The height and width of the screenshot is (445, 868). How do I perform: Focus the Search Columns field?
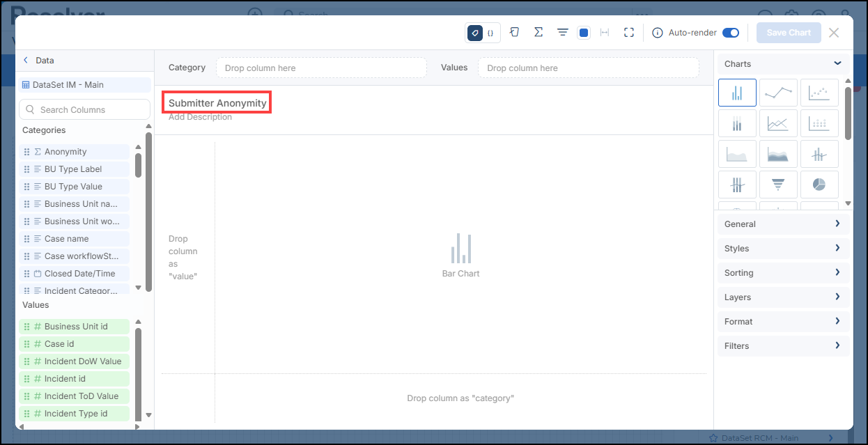(85, 109)
